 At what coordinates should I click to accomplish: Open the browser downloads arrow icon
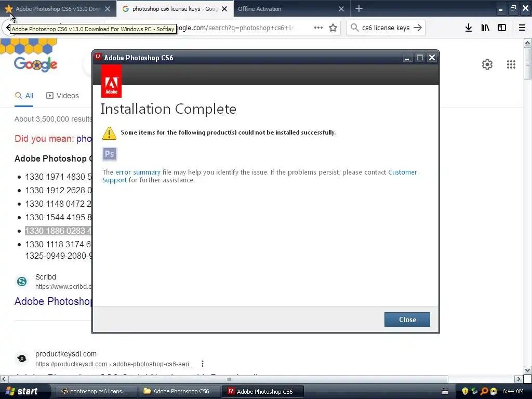coord(469,28)
